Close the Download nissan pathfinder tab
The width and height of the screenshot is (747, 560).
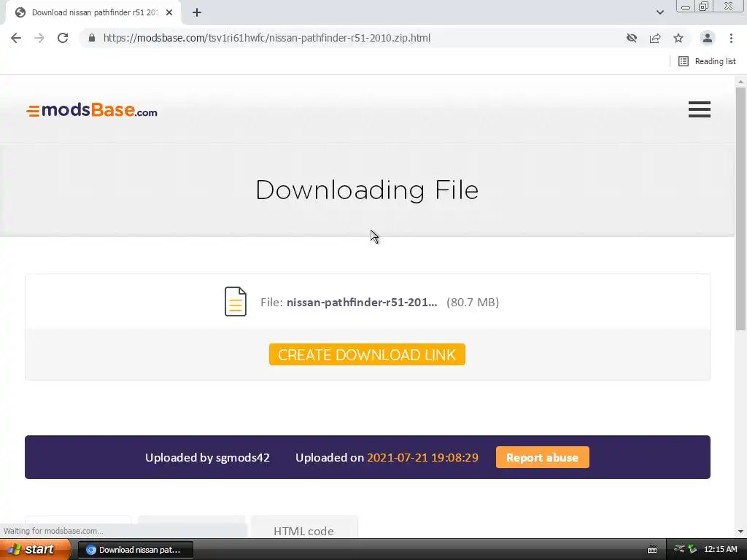pyautogui.click(x=169, y=12)
